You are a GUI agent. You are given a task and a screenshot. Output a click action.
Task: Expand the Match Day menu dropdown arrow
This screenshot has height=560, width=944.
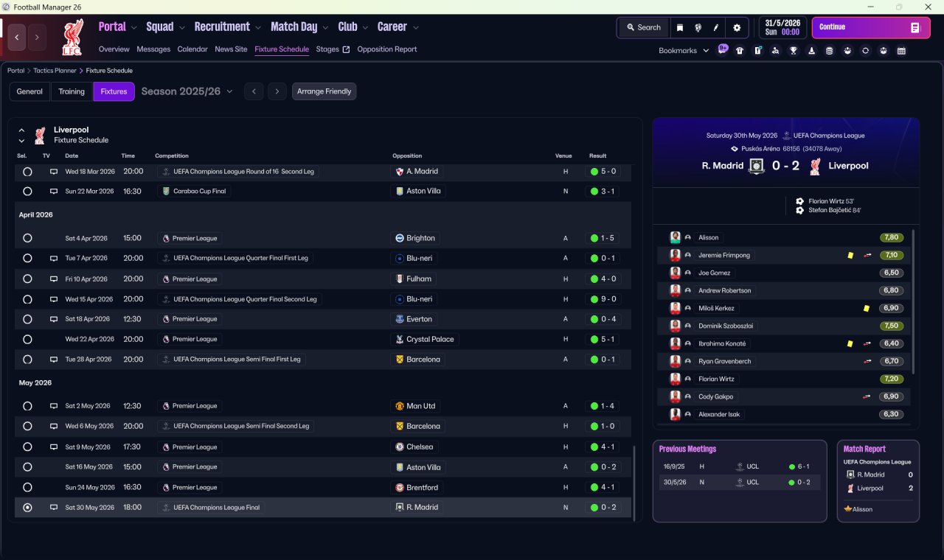tap(325, 27)
